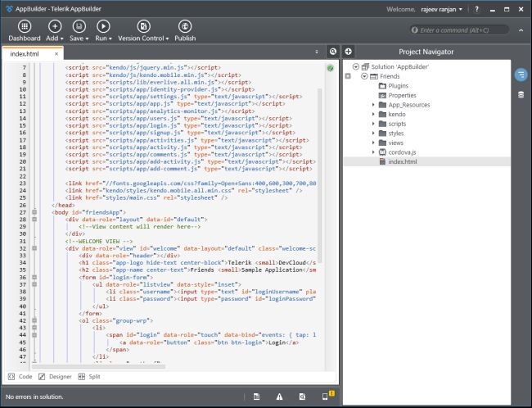Collapse the Solution 'AppBuilder' node
Image resolution: width=532 pixels, height=408 pixels.
[355, 66]
